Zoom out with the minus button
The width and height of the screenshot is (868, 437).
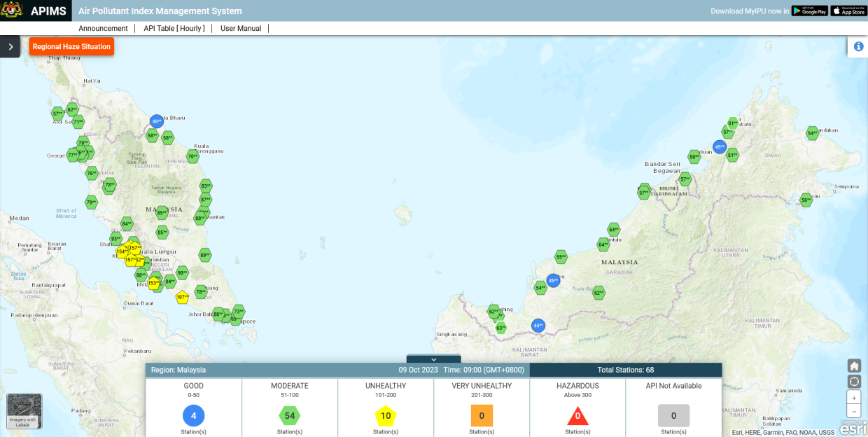(x=854, y=411)
